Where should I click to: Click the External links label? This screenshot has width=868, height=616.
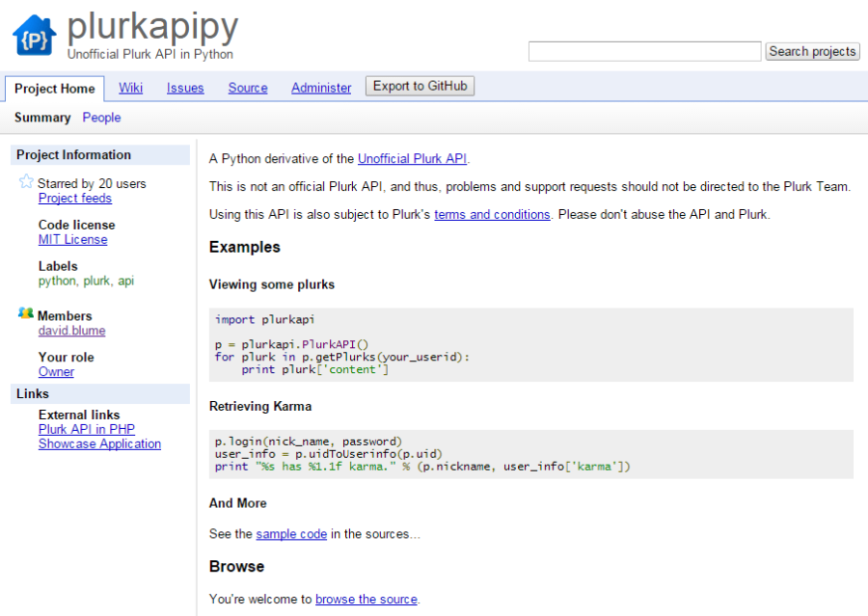coord(79,415)
